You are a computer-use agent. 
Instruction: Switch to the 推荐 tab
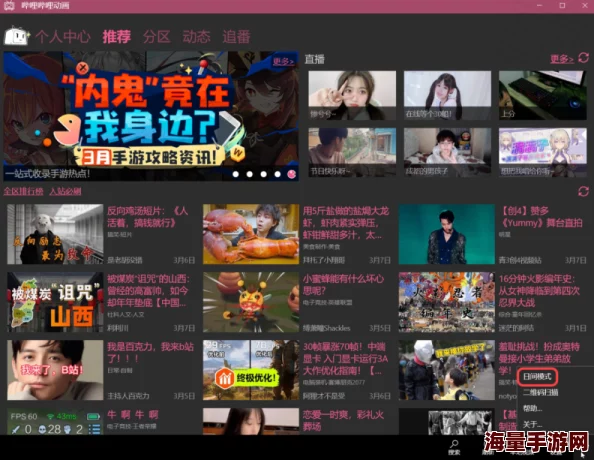117,37
